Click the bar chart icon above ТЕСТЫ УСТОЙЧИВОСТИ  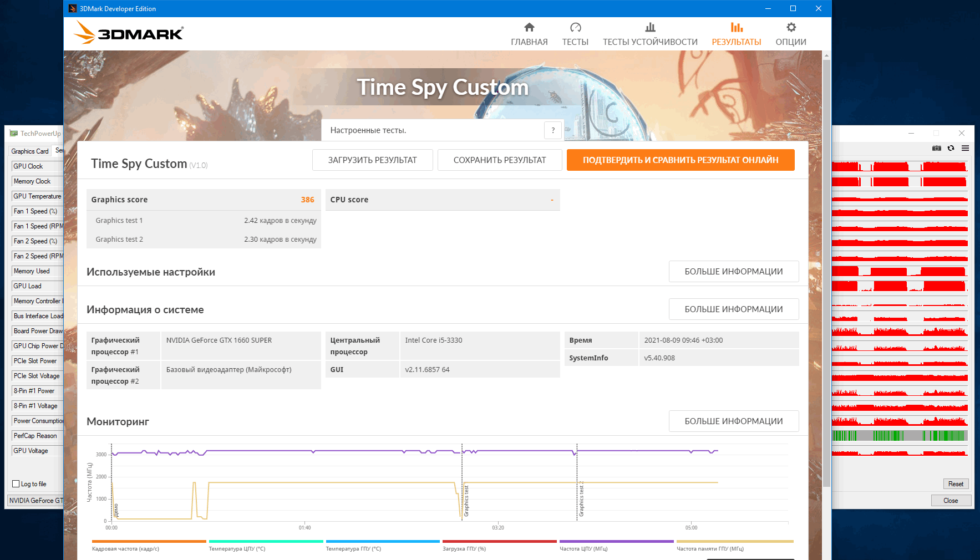pyautogui.click(x=650, y=27)
